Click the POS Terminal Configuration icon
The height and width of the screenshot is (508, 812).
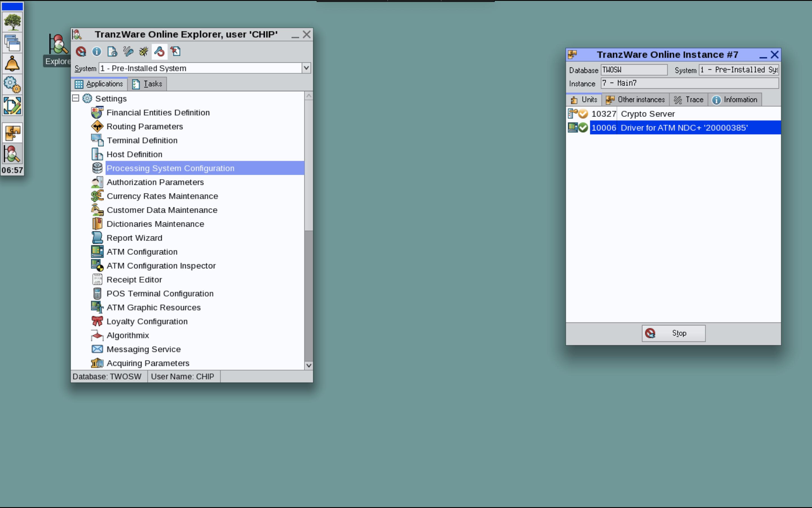coord(97,293)
